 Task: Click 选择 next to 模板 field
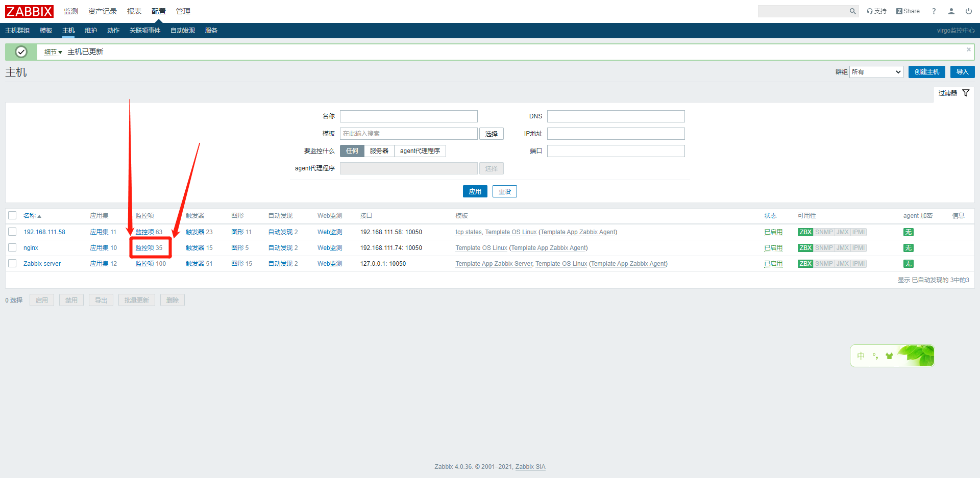(492, 134)
